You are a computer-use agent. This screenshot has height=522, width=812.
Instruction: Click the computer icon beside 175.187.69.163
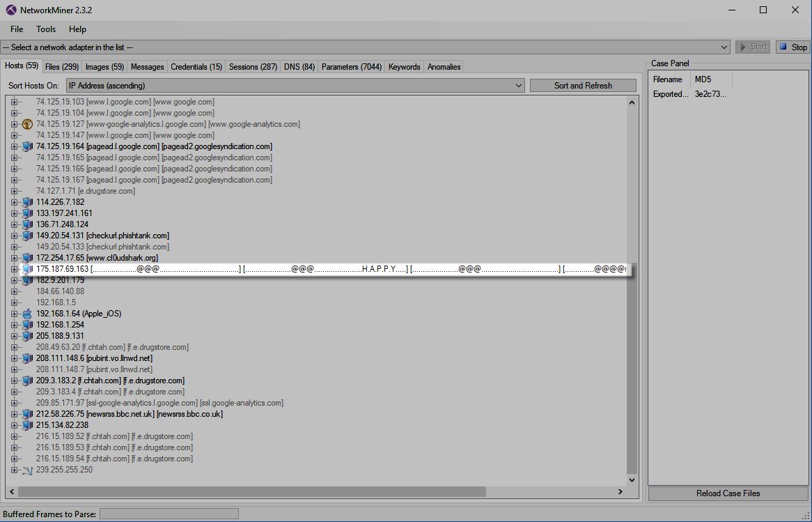pos(27,269)
